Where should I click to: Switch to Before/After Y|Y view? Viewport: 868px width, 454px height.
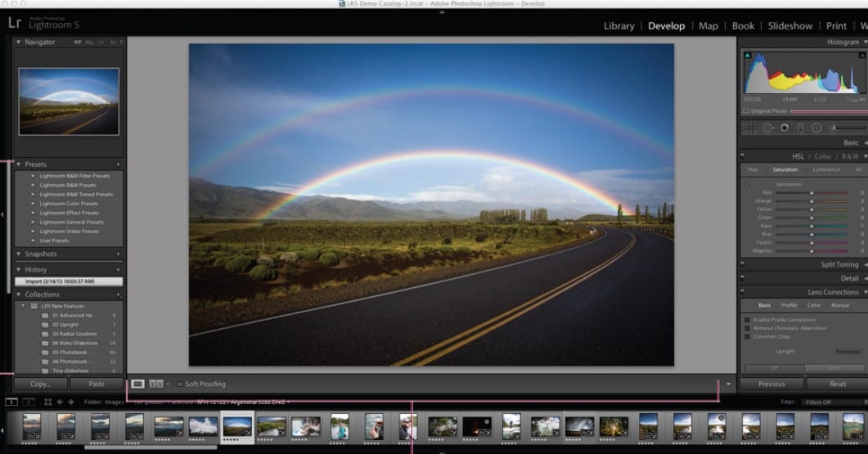point(156,384)
